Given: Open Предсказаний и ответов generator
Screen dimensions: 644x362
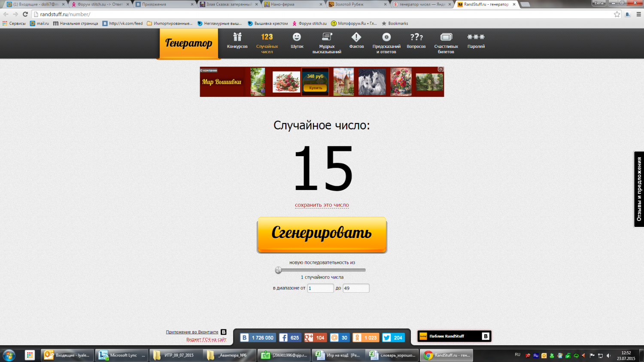Looking at the screenshot, I should [386, 38].
